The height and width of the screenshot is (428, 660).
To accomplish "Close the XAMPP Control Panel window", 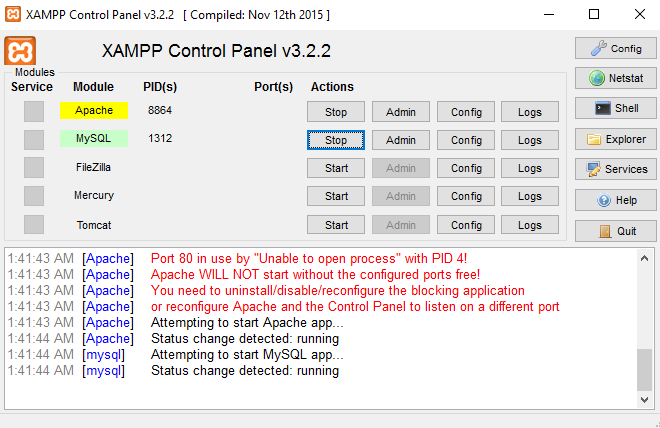I will click(640, 14).
